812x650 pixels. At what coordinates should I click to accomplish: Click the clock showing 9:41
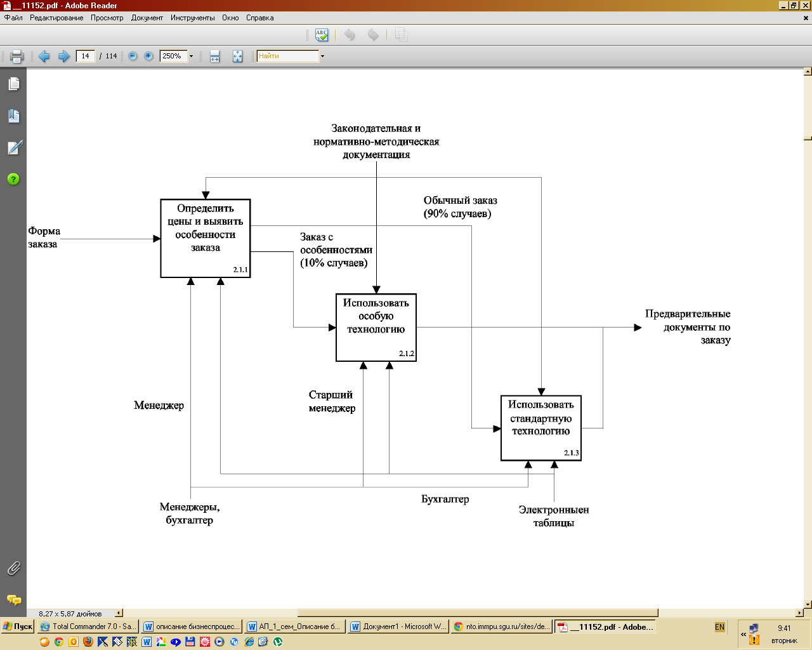point(784,628)
